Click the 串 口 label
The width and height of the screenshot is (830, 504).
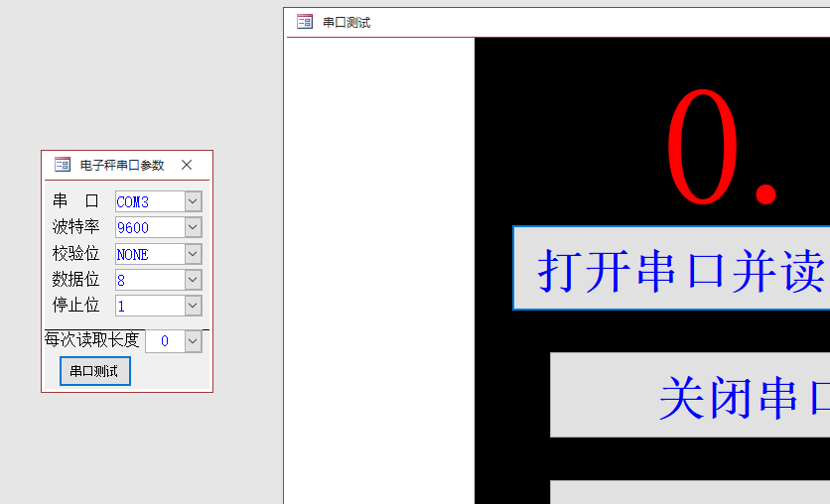point(75,201)
